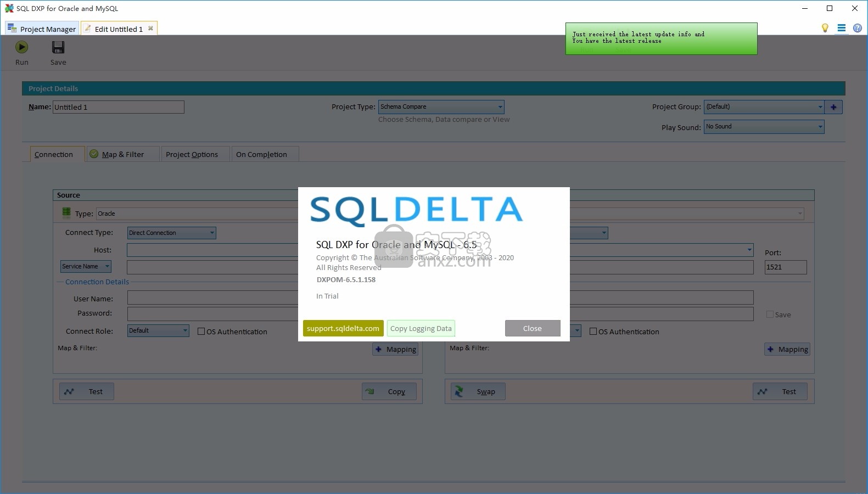Expand target Host dropdown arrow

point(749,250)
